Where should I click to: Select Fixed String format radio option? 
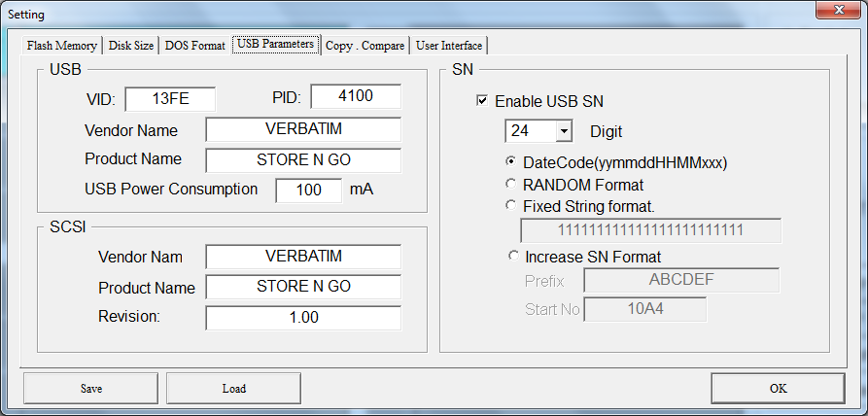pyautogui.click(x=510, y=206)
